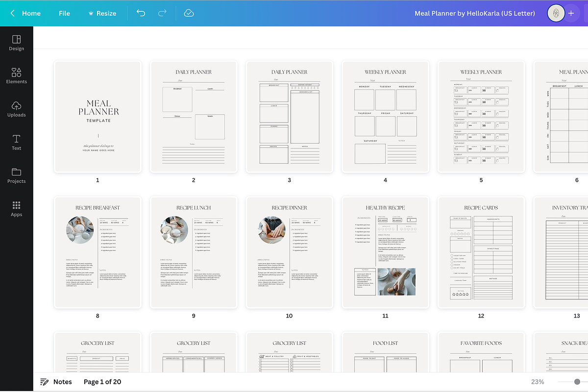The width and height of the screenshot is (588, 392).
Task: Select the Recipe Cards page
Action: 481,252
